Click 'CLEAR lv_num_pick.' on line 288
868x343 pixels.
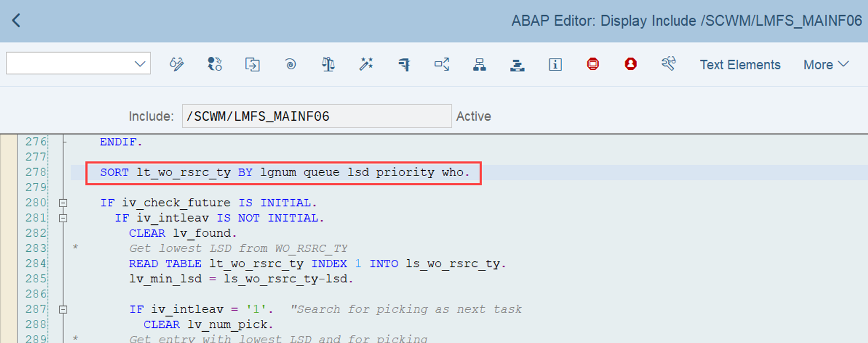click(209, 324)
